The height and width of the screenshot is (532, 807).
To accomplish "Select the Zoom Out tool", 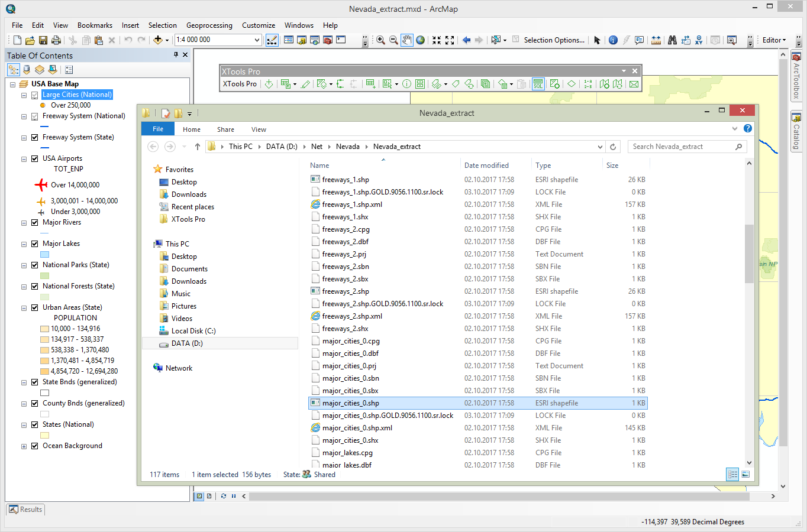I will click(393, 40).
